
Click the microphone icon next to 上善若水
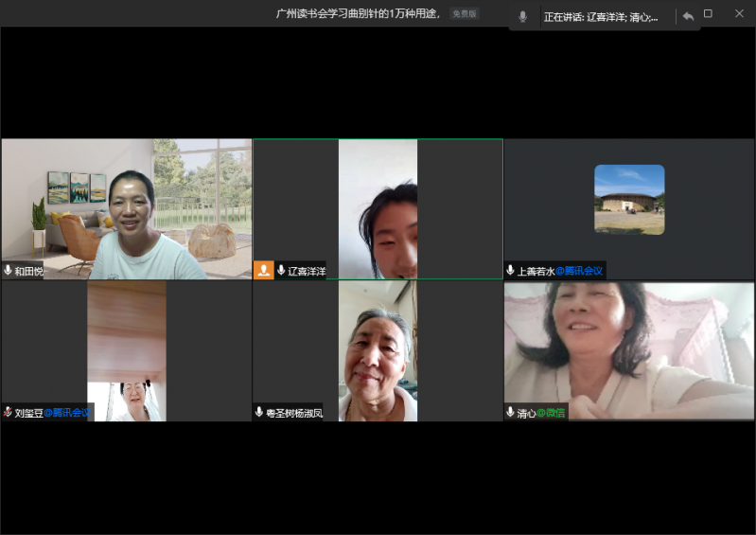click(511, 271)
